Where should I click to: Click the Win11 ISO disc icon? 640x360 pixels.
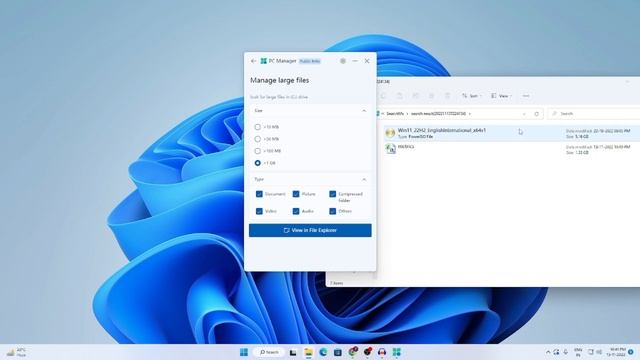coord(390,133)
